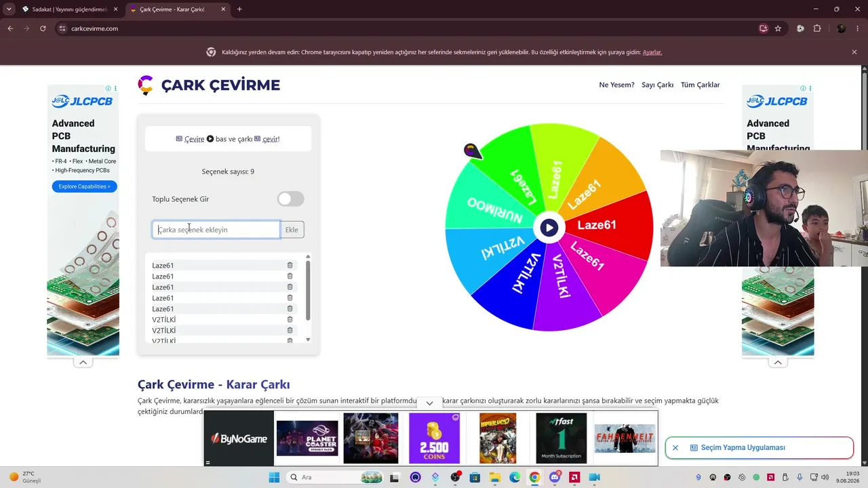Screen dimensions: 868x488
Task: Focus the Çarka seçenek ekleyin input field
Action: tap(216, 230)
